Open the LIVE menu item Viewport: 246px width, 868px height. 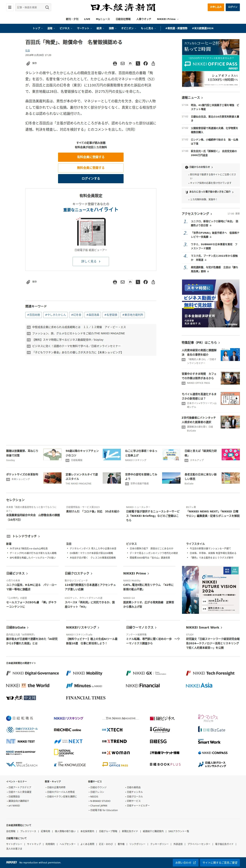(87, 19)
